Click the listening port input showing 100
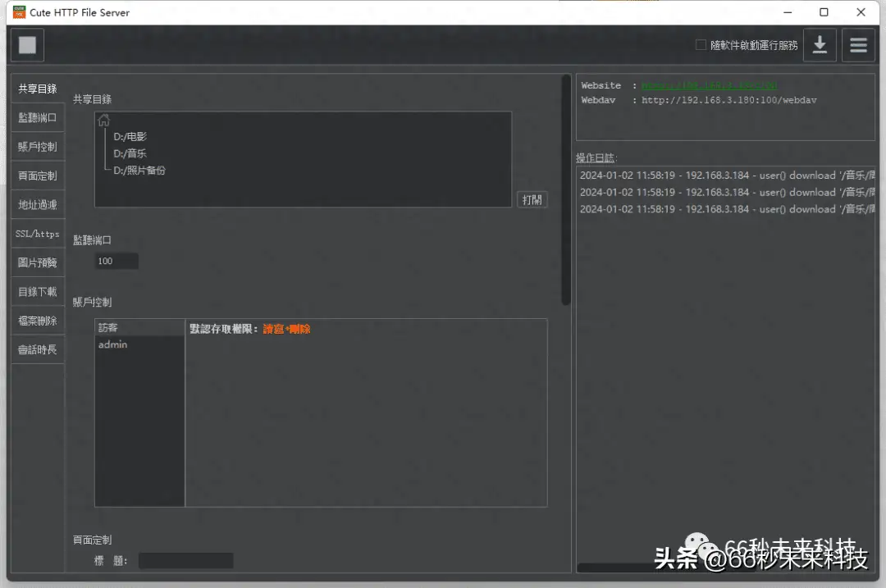 click(116, 261)
